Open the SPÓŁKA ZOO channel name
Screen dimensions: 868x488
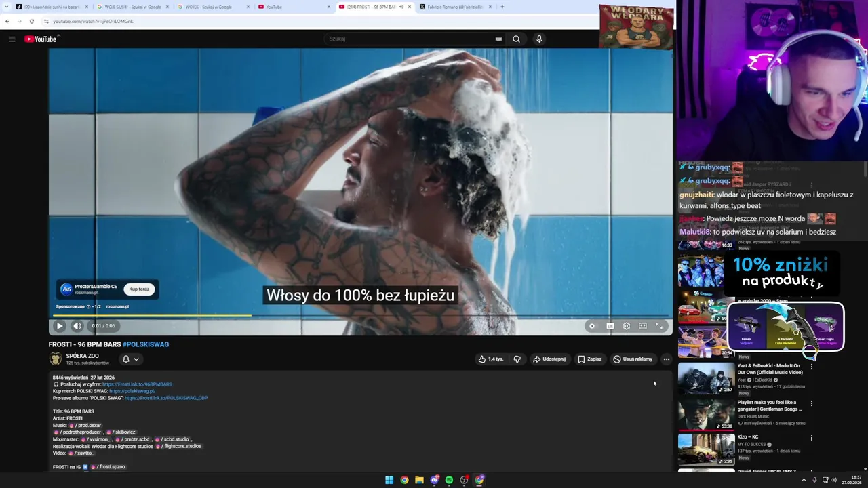coord(82,356)
